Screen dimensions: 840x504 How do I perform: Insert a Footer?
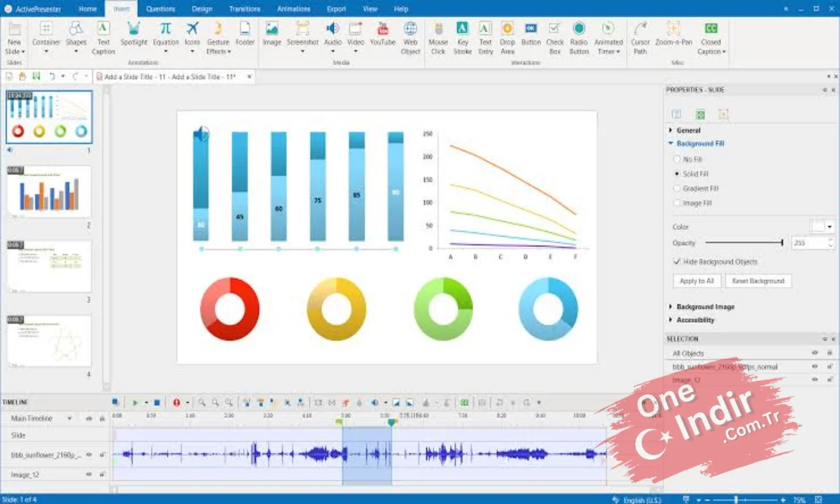tap(245, 34)
